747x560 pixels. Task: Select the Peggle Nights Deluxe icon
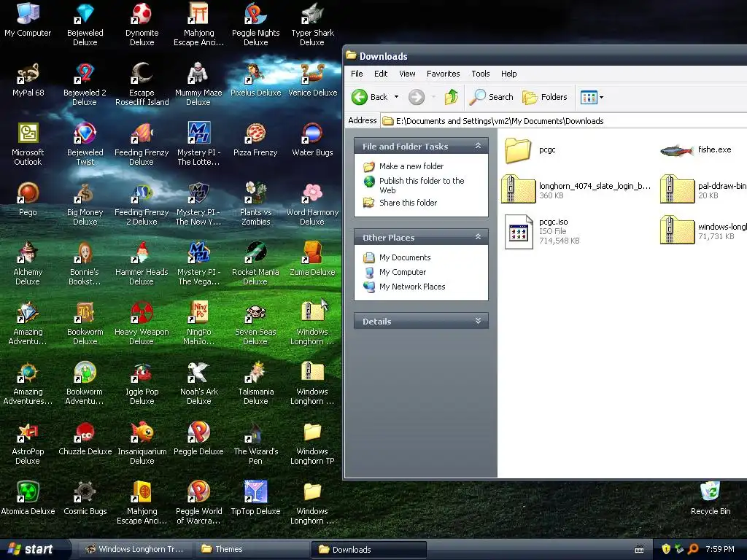256,24
